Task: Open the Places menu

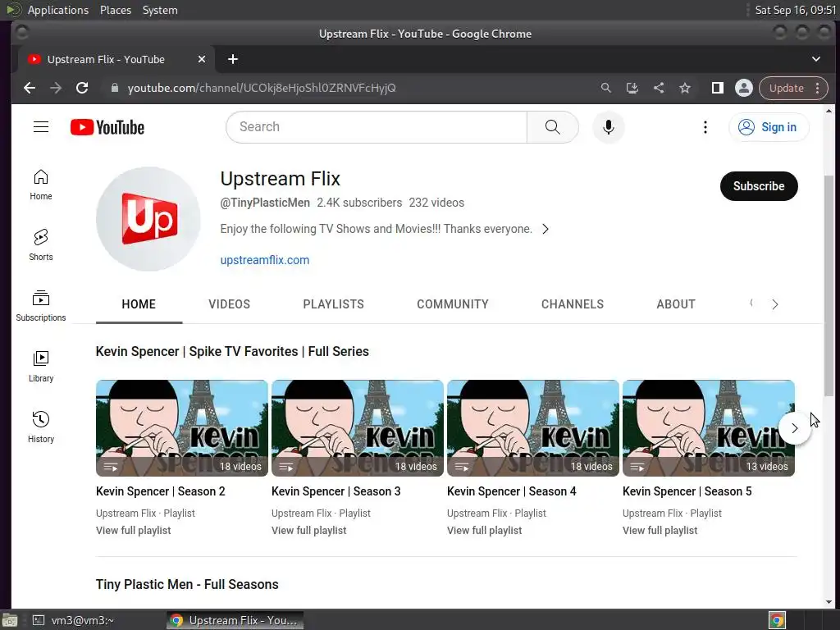Action: pyautogui.click(x=116, y=10)
